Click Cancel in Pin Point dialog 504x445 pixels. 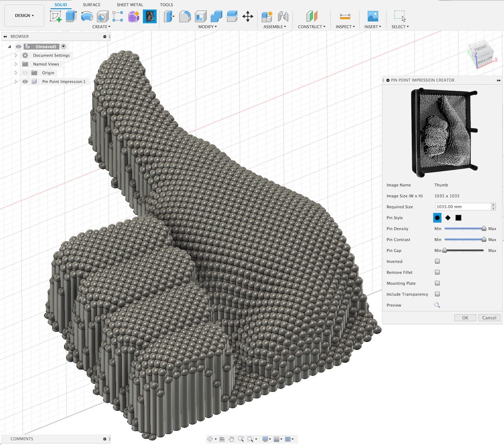(x=489, y=318)
